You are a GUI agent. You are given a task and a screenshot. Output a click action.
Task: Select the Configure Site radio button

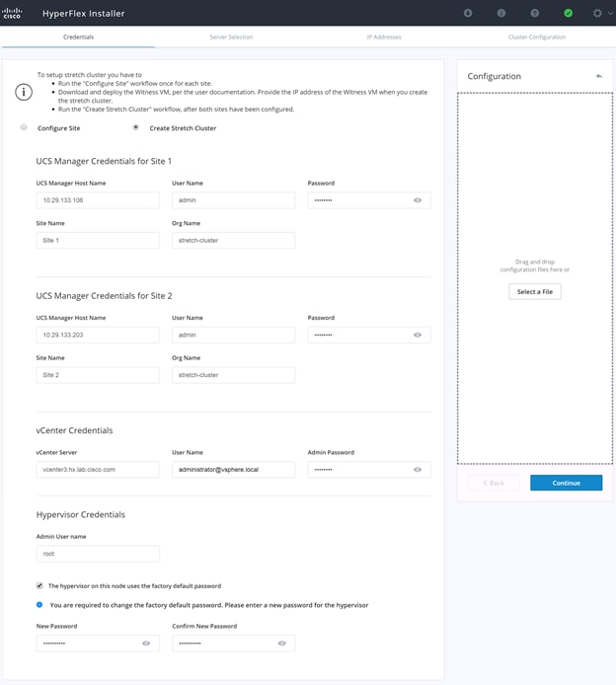[24, 127]
